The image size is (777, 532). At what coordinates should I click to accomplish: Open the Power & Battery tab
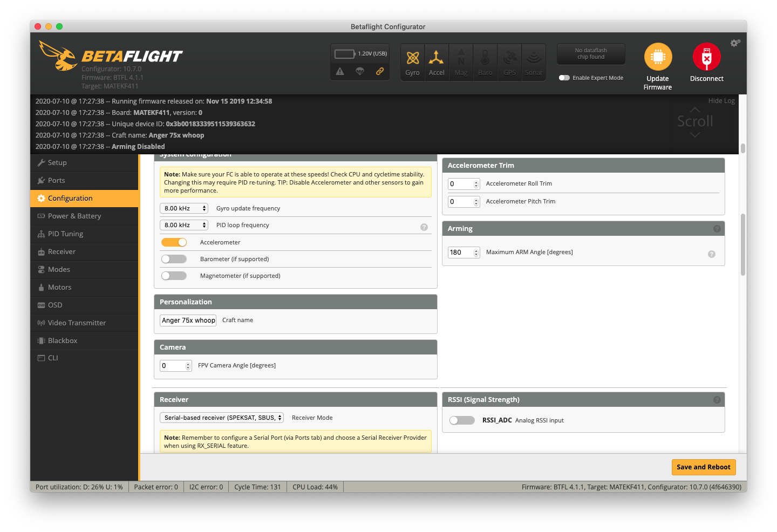[85, 216]
